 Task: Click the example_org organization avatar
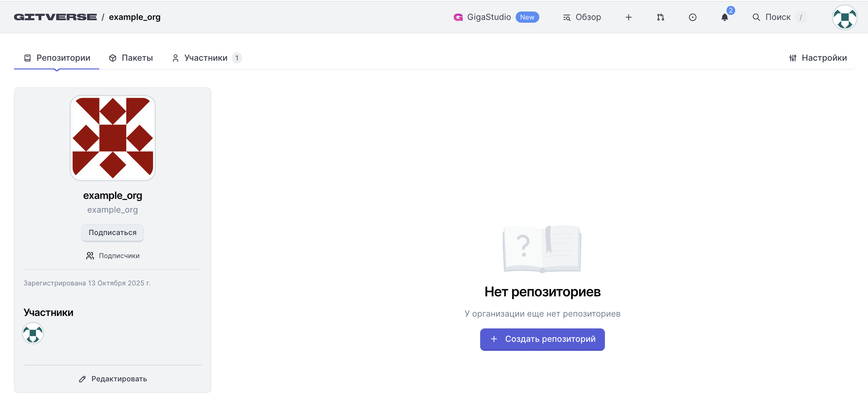tap(113, 138)
